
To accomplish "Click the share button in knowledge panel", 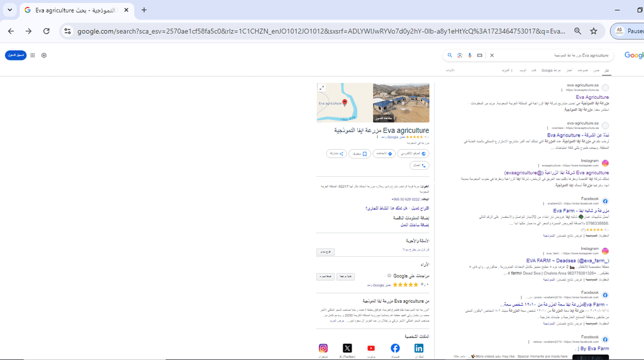I will [336, 154].
